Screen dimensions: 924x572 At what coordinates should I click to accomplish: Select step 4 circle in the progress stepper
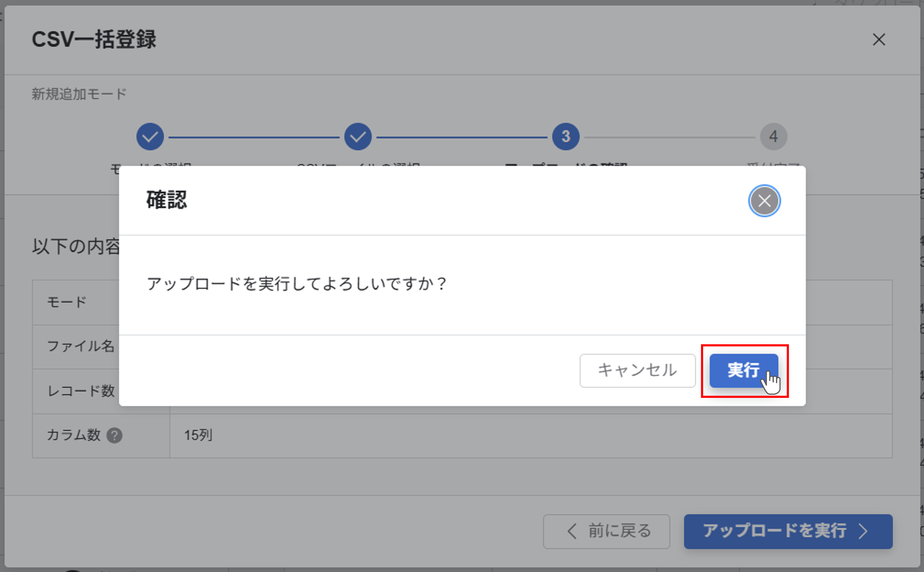[773, 136]
